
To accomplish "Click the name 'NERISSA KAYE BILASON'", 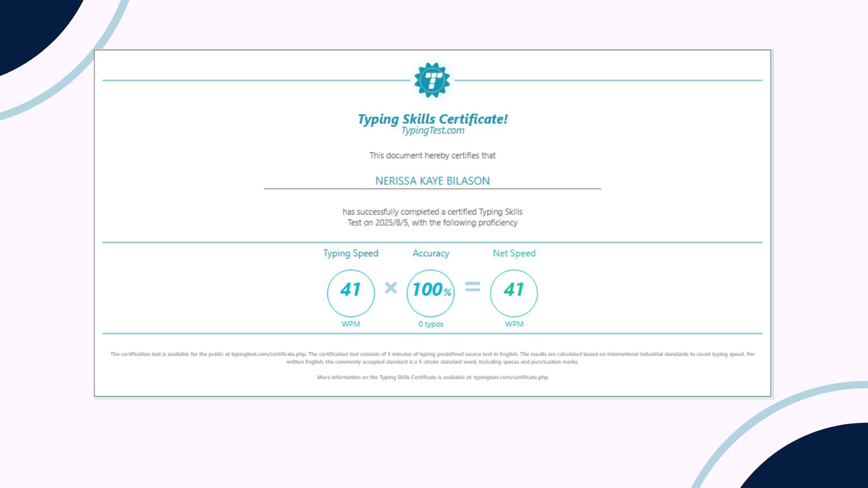I will (433, 181).
